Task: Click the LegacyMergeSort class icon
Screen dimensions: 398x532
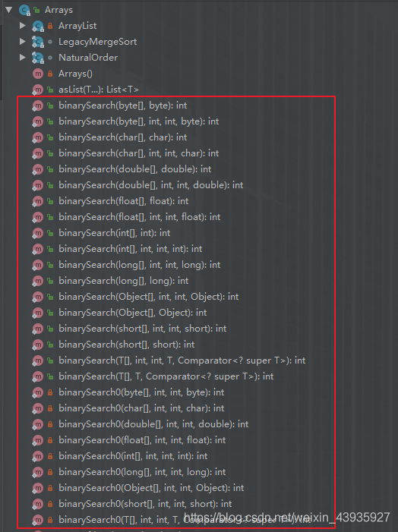Action: coord(38,42)
